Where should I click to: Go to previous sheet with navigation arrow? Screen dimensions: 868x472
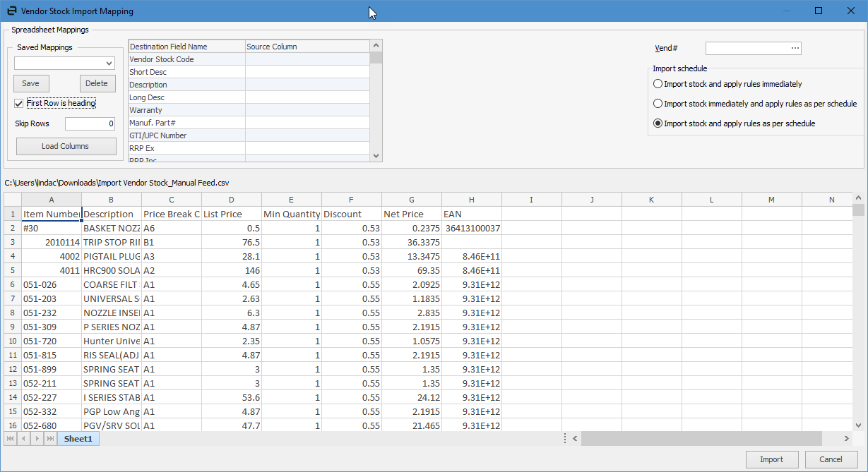(23, 439)
